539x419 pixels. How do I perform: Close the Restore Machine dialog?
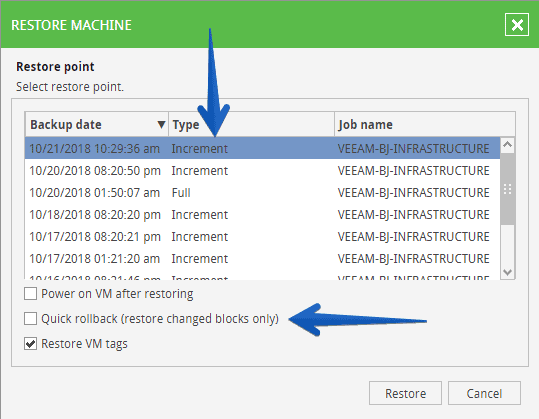(517, 25)
